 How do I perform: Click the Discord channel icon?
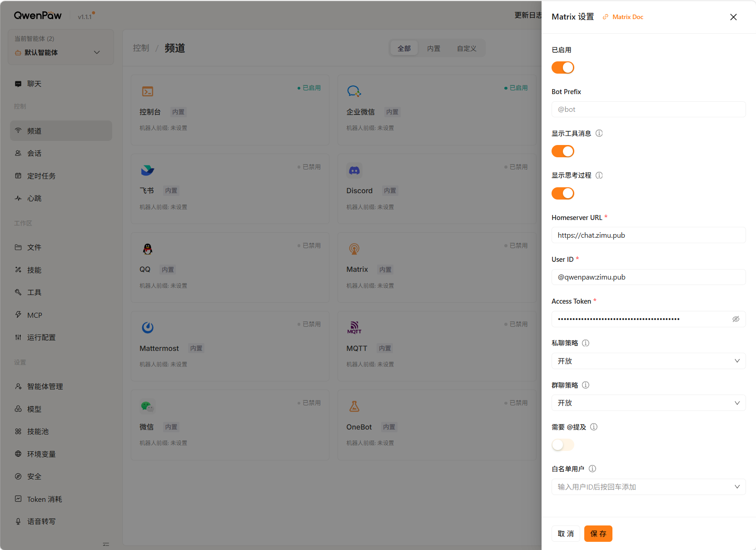pos(354,170)
